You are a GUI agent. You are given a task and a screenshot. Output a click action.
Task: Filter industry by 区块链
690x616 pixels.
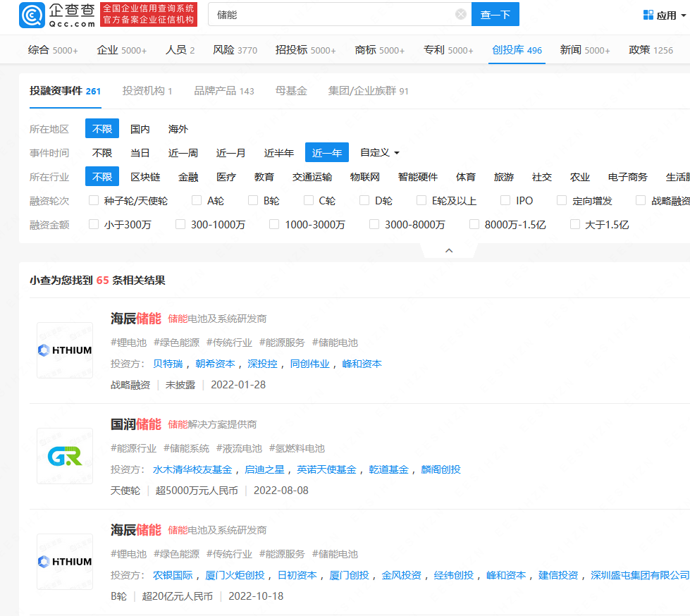click(x=145, y=177)
